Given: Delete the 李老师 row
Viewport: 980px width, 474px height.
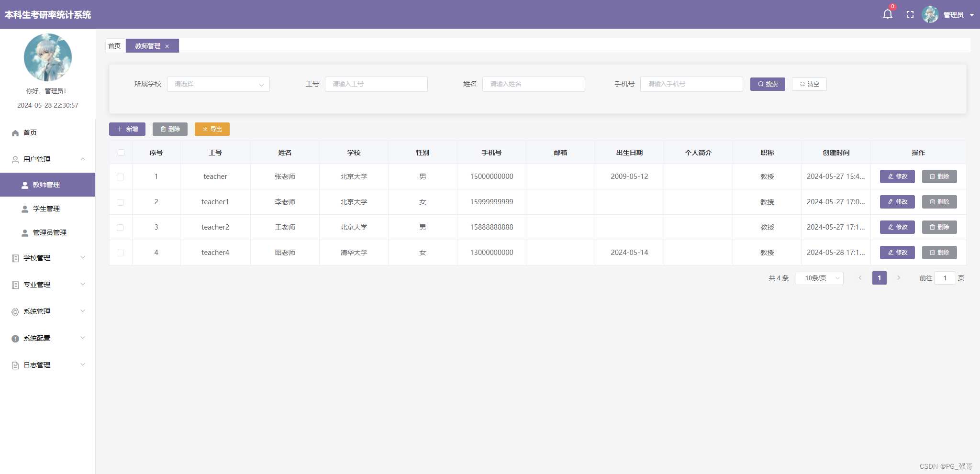Looking at the screenshot, I should click(x=939, y=202).
